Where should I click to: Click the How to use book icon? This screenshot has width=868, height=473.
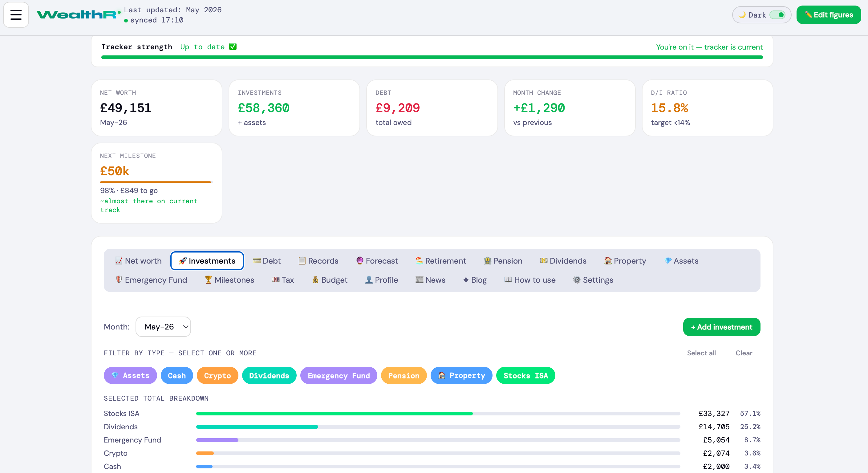pyautogui.click(x=508, y=280)
